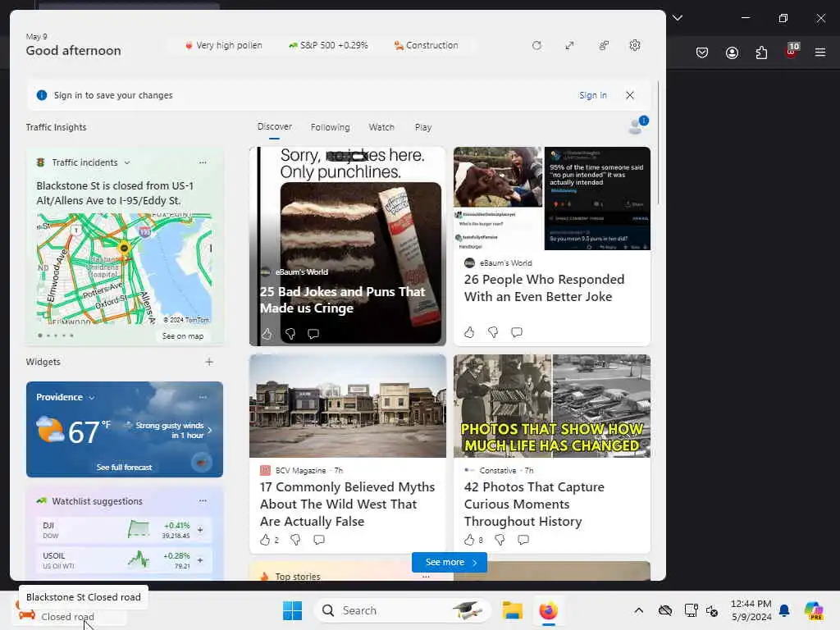Open the profile notifications avatar
840x630 pixels.
pyautogui.click(x=637, y=126)
